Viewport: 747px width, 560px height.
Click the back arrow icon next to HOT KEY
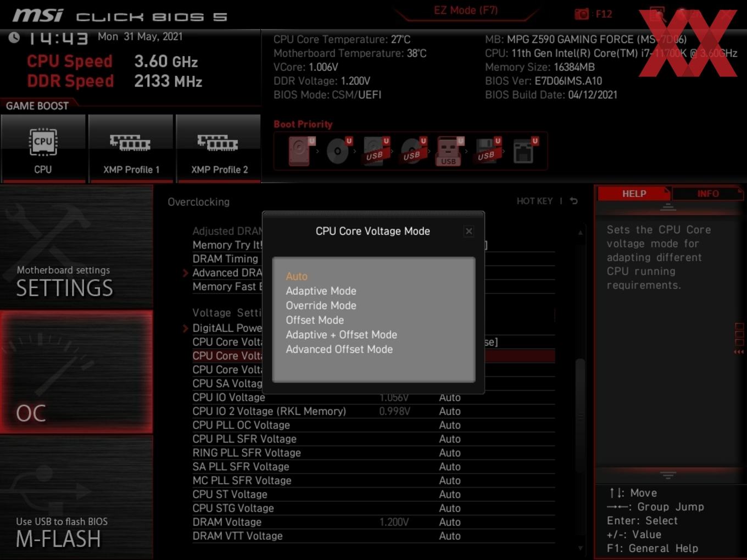click(574, 201)
